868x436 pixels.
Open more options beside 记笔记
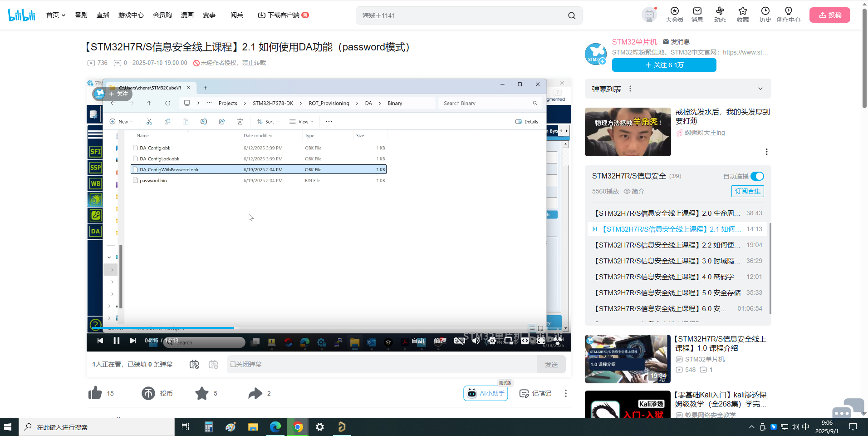point(565,393)
